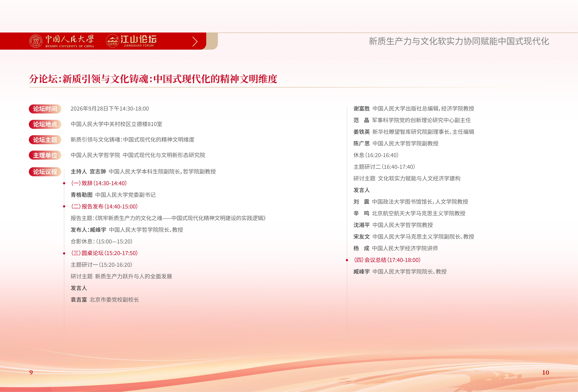The width and height of the screenshot is (578, 392).
Task: Click the 分论坛 main title heading
Action: click(x=153, y=79)
